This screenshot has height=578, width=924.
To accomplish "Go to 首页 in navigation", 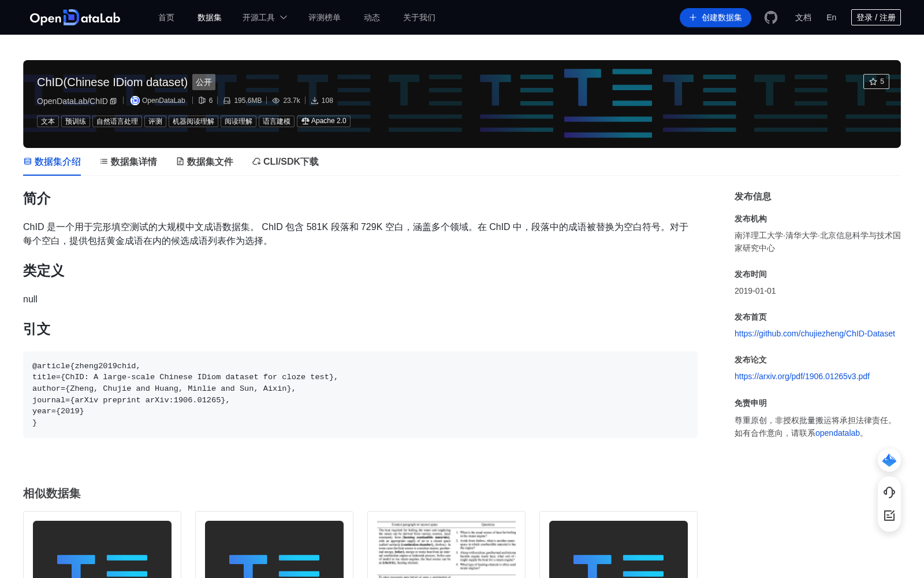I will pyautogui.click(x=166, y=17).
